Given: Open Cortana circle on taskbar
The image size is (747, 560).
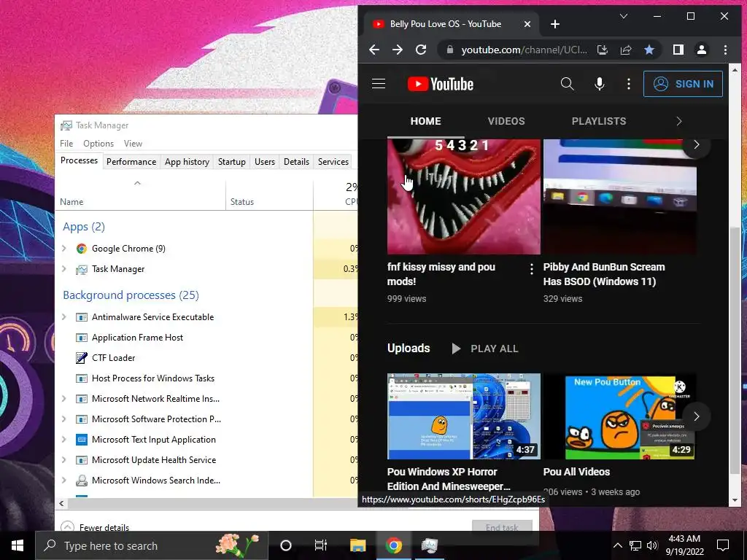Looking at the screenshot, I should coord(286,545).
